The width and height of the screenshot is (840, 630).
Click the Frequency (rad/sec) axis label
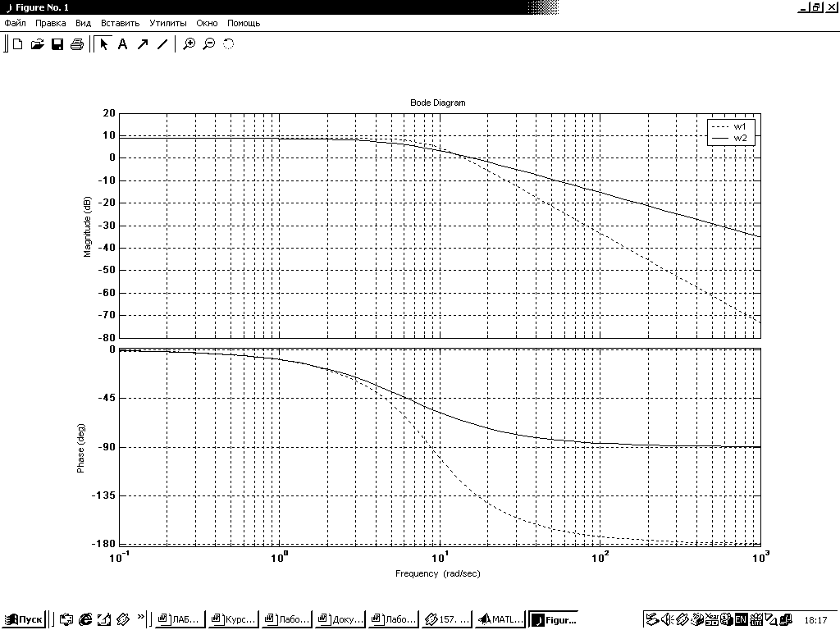(x=438, y=573)
